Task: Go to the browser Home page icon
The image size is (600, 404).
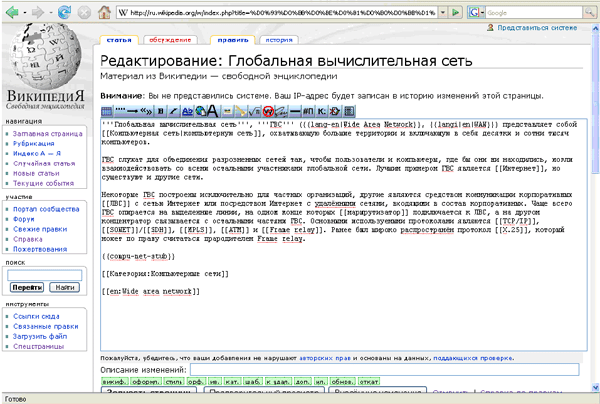Action: (104, 13)
